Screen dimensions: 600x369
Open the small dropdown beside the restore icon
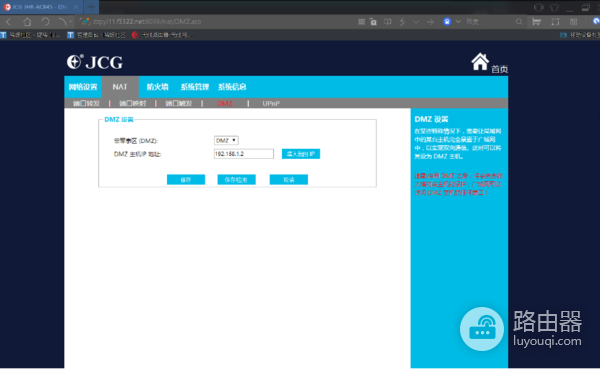(71, 22)
